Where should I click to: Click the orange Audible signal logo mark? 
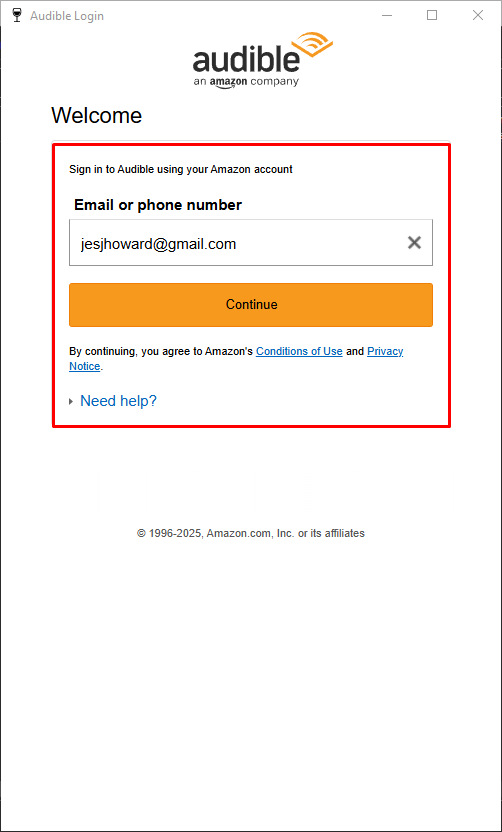pos(312,47)
